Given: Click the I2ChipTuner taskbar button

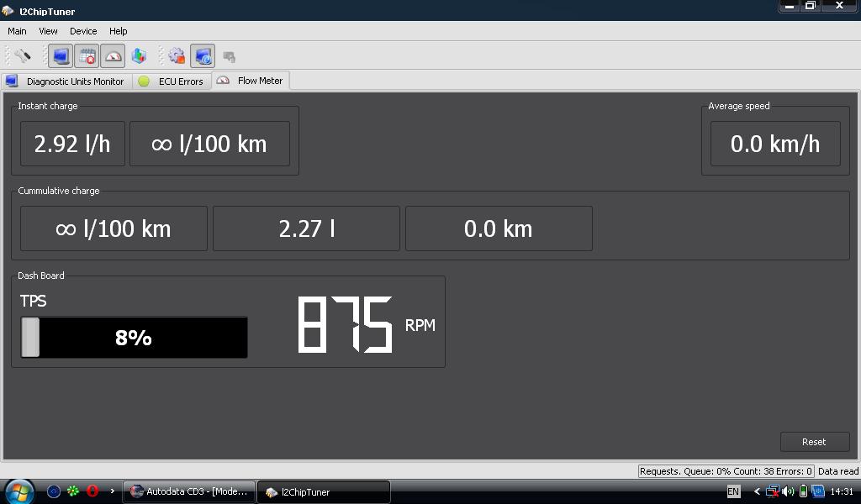Looking at the screenshot, I should (x=324, y=492).
